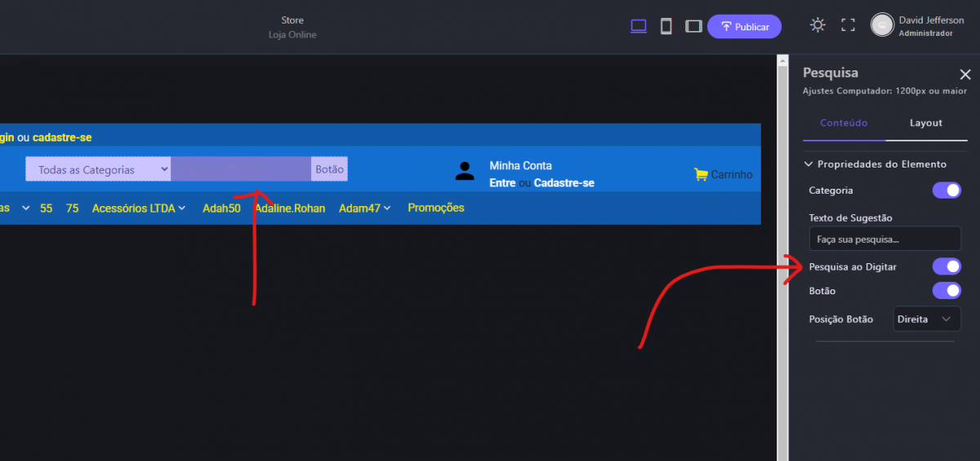
Task: Disable Pesquisa ao Digitar switch
Action: pyautogui.click(x=947, y=266)
